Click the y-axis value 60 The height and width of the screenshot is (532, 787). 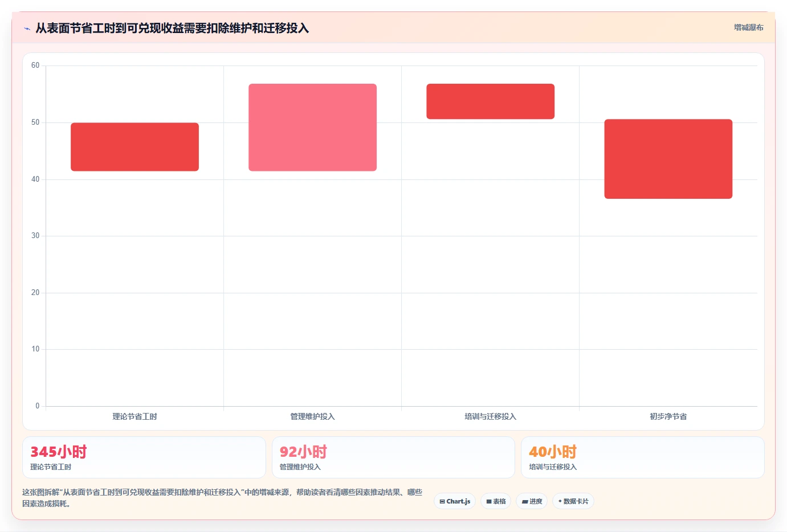pyautogui.click(x=35, y=66)
